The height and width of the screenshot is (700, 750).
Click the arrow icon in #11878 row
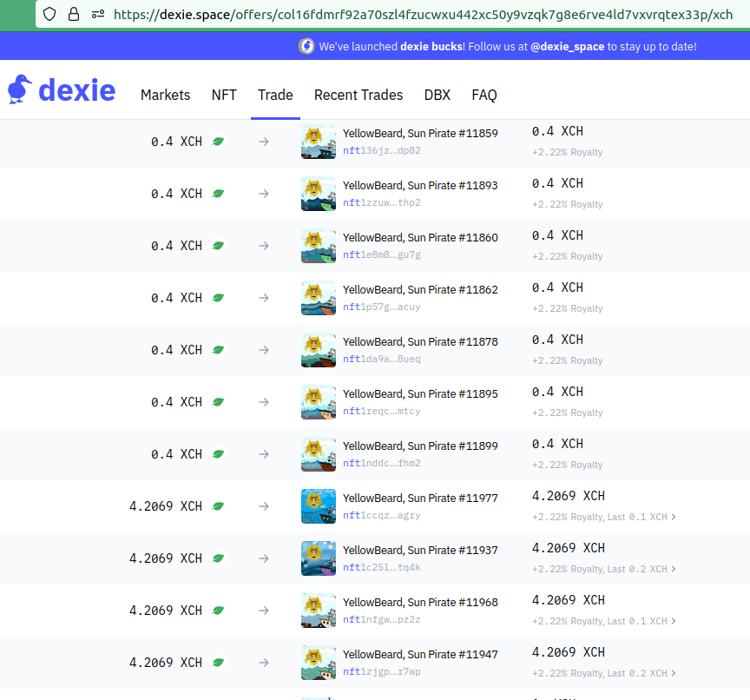click(264, 350)
